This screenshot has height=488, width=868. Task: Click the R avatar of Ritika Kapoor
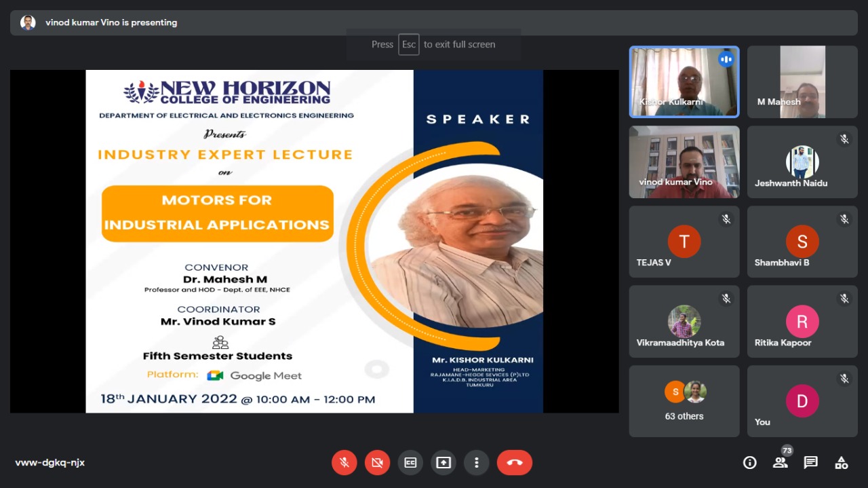[802, 322]
